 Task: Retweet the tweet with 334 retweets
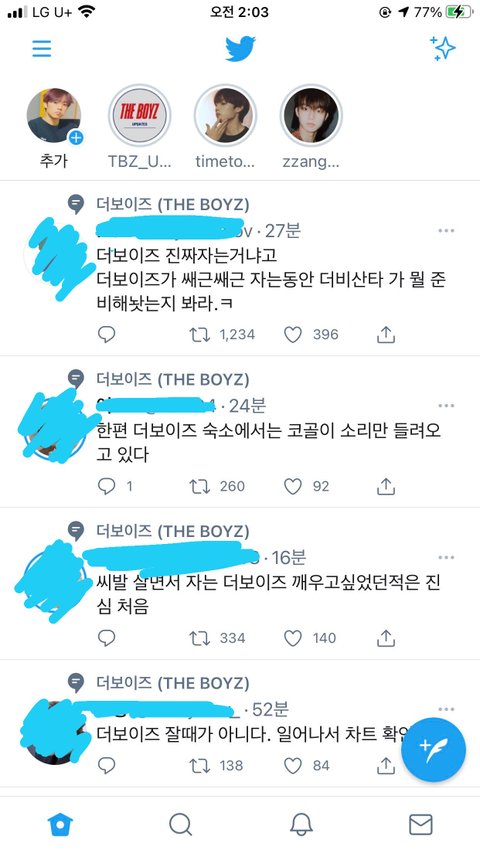[x=199, y=638]
